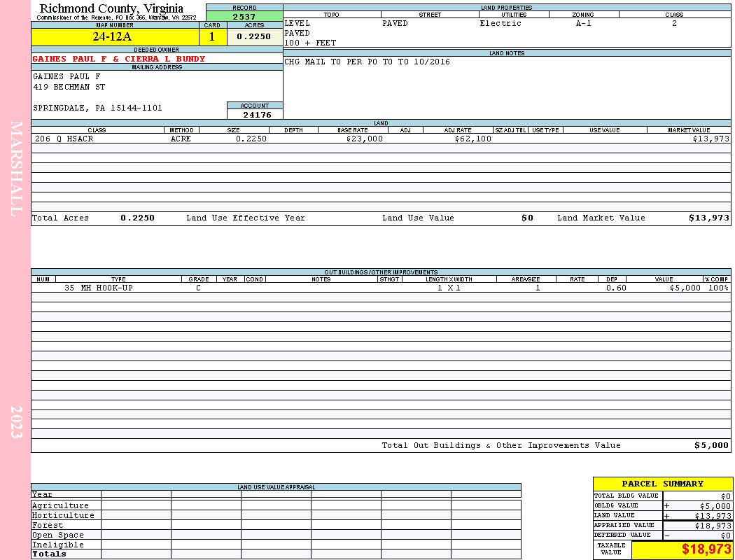The width and height of the screenshot is (735, 560).
Task: Click adjusted rate $62,100
Action: click(x=473, y=139)
